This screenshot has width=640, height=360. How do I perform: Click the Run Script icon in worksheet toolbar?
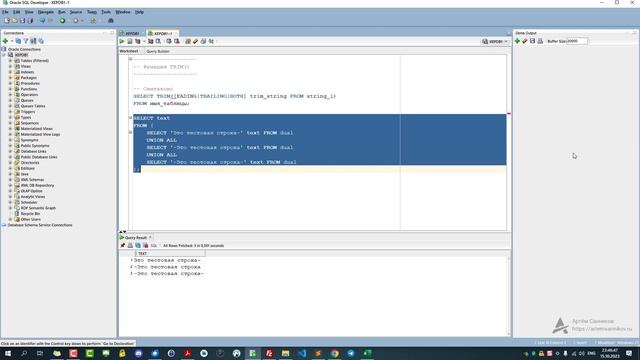click(130, 41)
